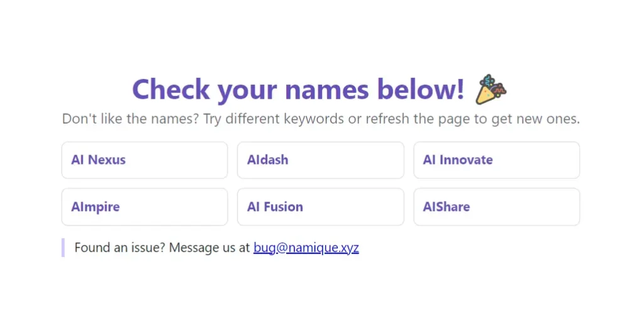Click the word "Check" in the heading

[x=171, y=89]
